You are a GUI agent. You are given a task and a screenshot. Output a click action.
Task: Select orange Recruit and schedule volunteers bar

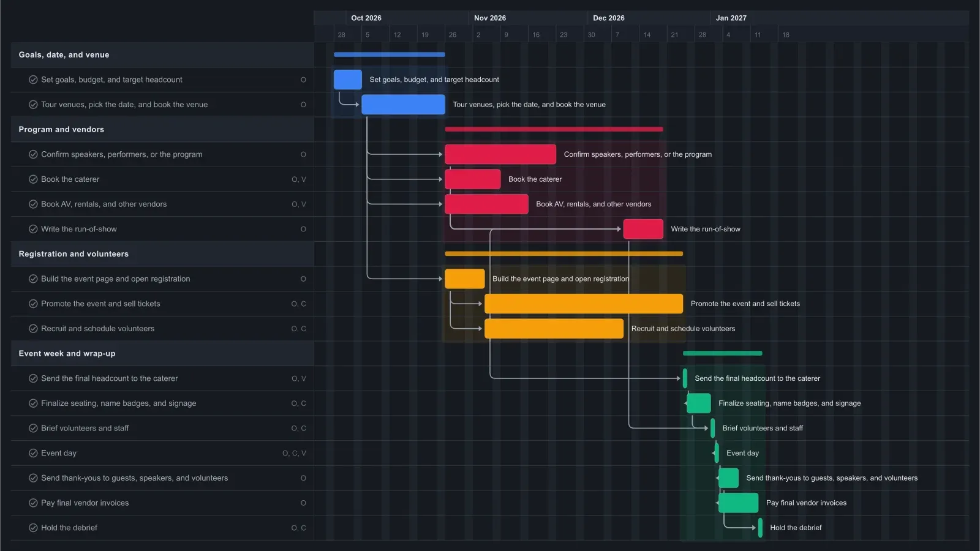click(554, 329)
